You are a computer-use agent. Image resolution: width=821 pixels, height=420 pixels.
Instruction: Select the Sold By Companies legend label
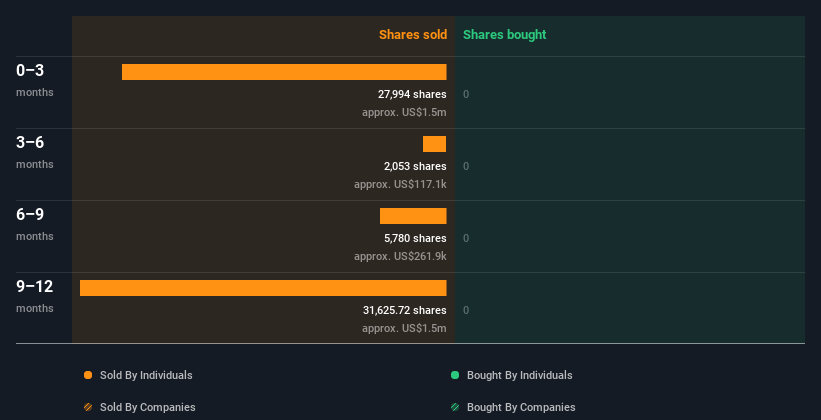(x=148, y=407)
